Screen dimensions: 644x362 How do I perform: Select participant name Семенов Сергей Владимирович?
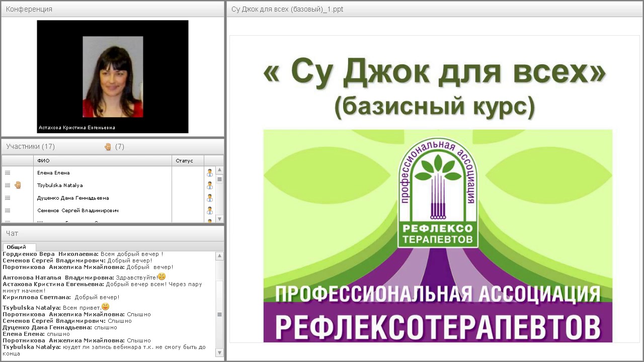point(78,210)
